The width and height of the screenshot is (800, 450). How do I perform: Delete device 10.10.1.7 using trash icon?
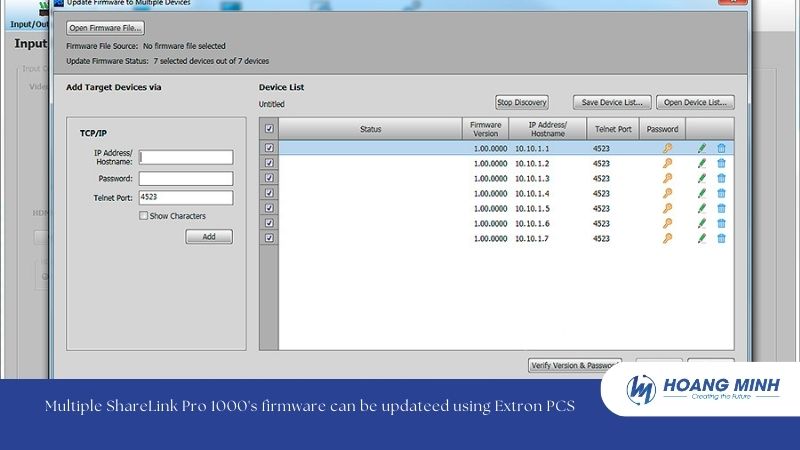[721, 238]
